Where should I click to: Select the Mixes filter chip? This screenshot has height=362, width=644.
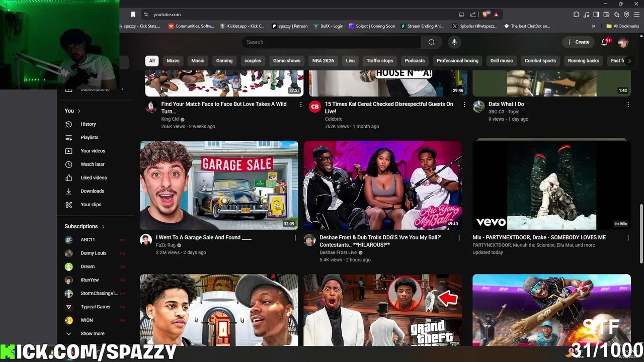[173, 61]
